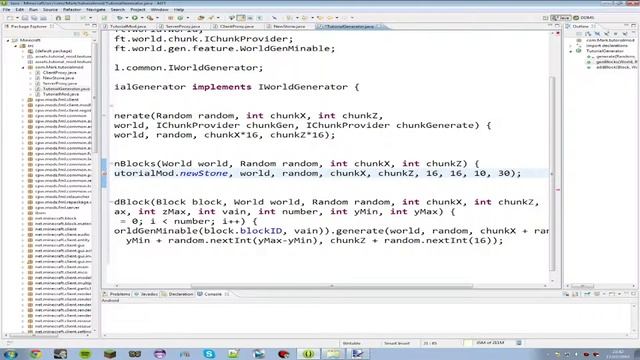Open the Problems view tab
640x360 pixels.
click(x=117, y=294)
